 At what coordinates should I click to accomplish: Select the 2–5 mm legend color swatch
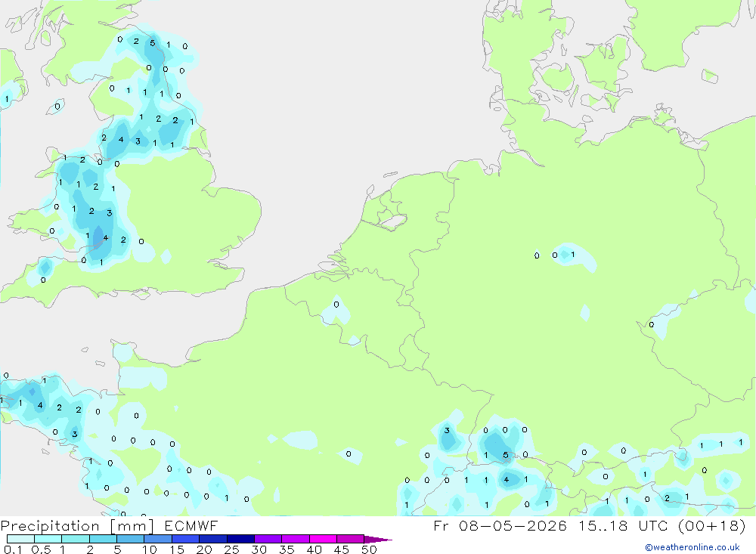pyautogui.click(x=103, y=539)
